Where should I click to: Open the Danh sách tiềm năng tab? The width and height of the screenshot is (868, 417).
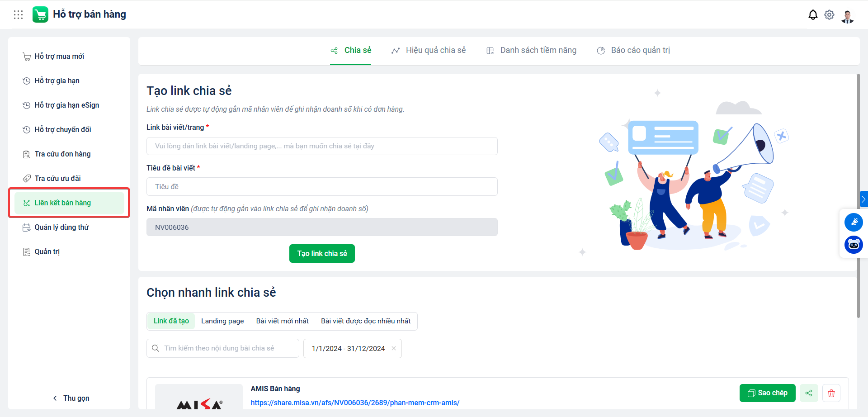click(531, 50)
